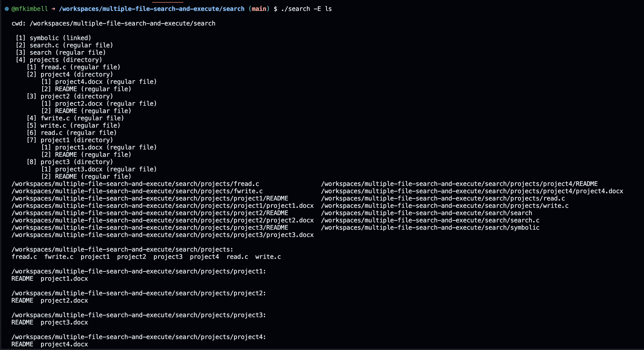
Task: Click the arrow icon after @mfkimbell
Action: [x=53, y=9]
